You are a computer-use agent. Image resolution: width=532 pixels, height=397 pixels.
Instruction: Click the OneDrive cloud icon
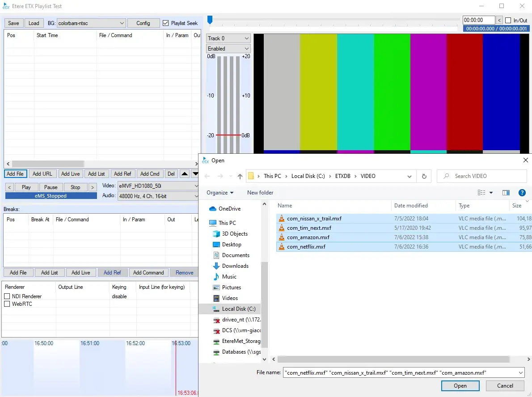(213, 209)
